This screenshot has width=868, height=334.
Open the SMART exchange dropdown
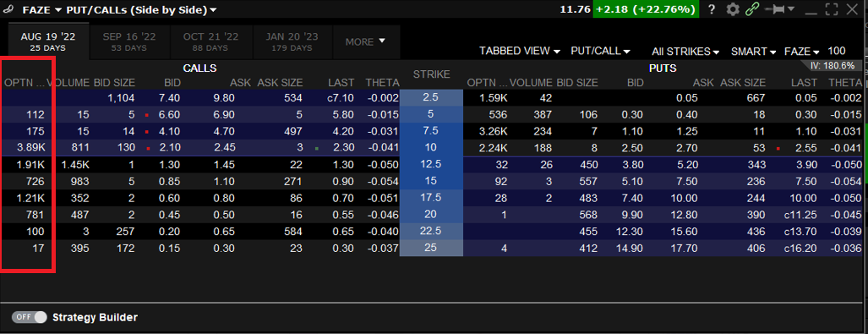click(x=753, y=52)
